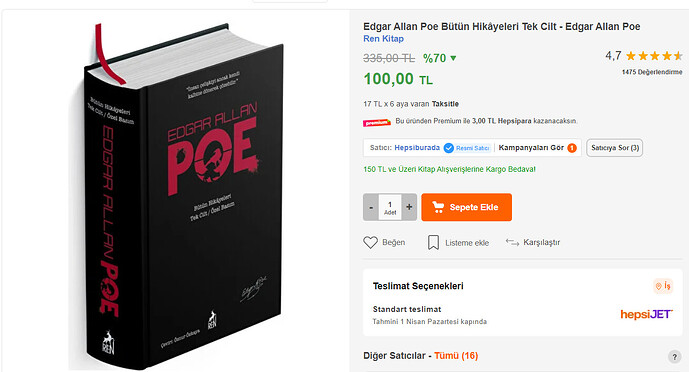
Task: Add product with Sepete Ekle button
Action: (x=466, y=207)
